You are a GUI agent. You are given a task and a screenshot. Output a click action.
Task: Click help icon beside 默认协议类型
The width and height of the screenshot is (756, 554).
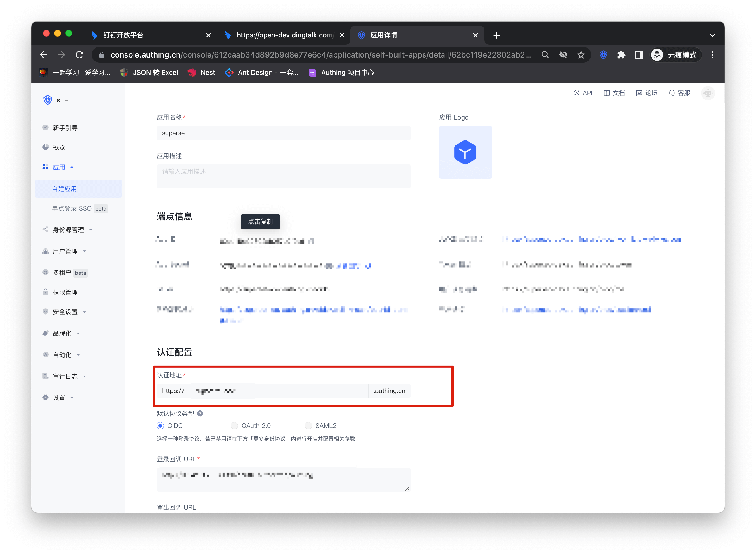200,414
